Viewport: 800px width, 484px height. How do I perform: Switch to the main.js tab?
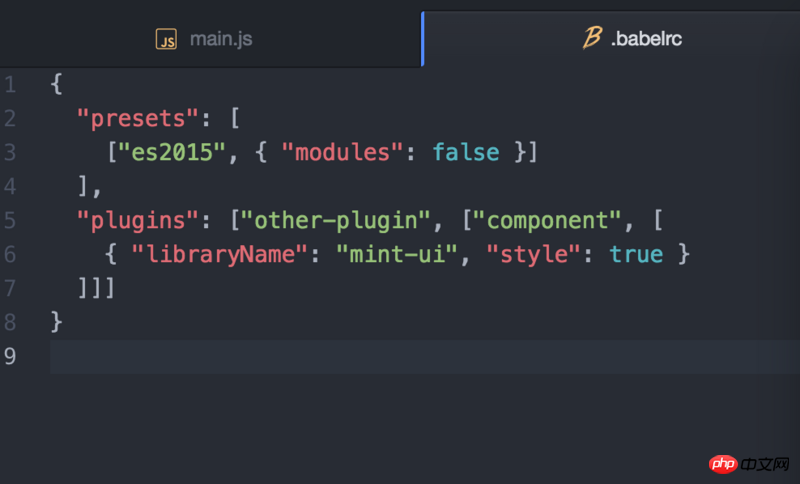[x=210, y=39]
